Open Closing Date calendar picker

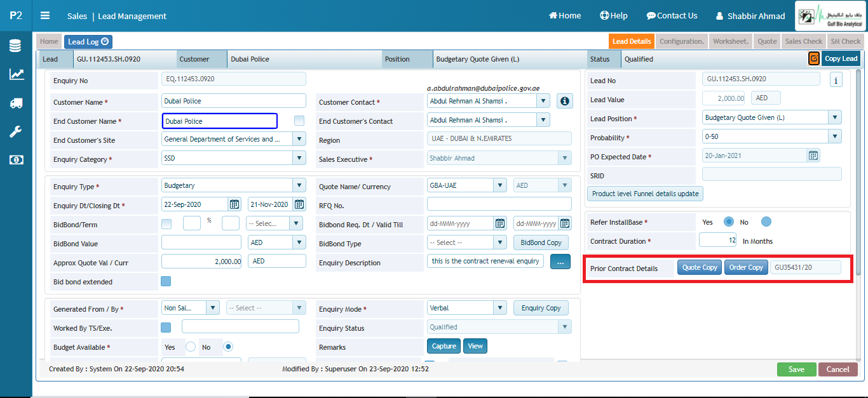(x=299, y=204)
